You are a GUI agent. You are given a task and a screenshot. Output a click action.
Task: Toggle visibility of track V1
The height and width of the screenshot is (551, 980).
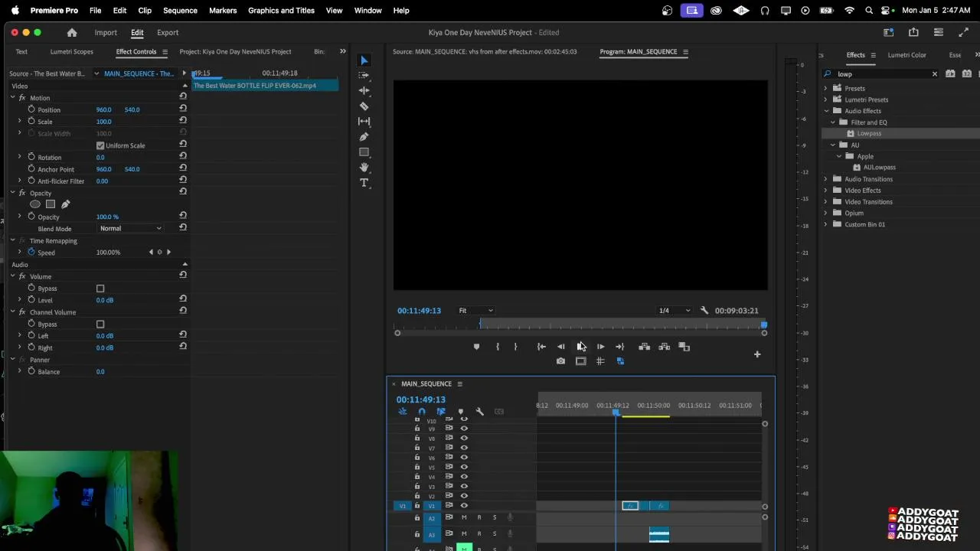click(x=464, y=506)
